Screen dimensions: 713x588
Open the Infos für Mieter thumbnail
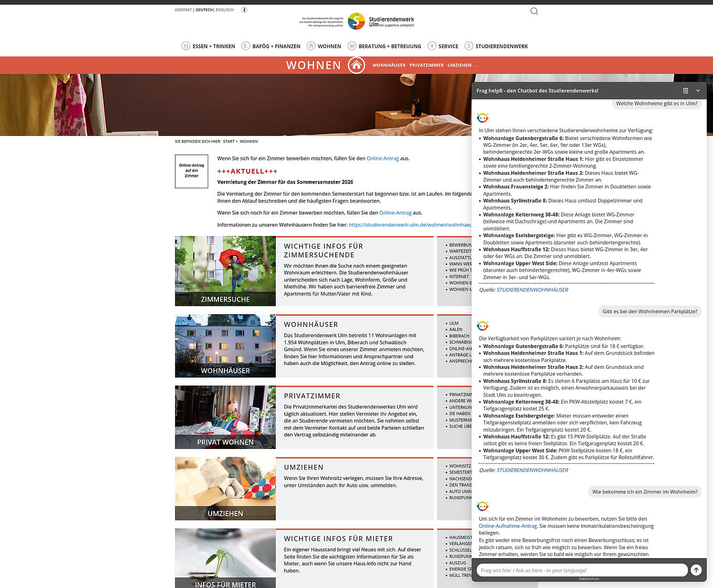click(x=225, y=558)
